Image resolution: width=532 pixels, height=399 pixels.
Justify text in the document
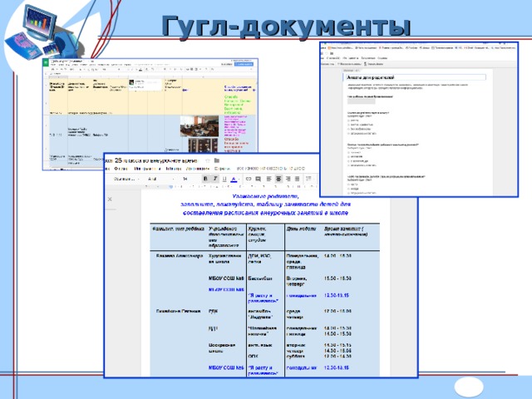pyautogui.click(x=298, y=179)
